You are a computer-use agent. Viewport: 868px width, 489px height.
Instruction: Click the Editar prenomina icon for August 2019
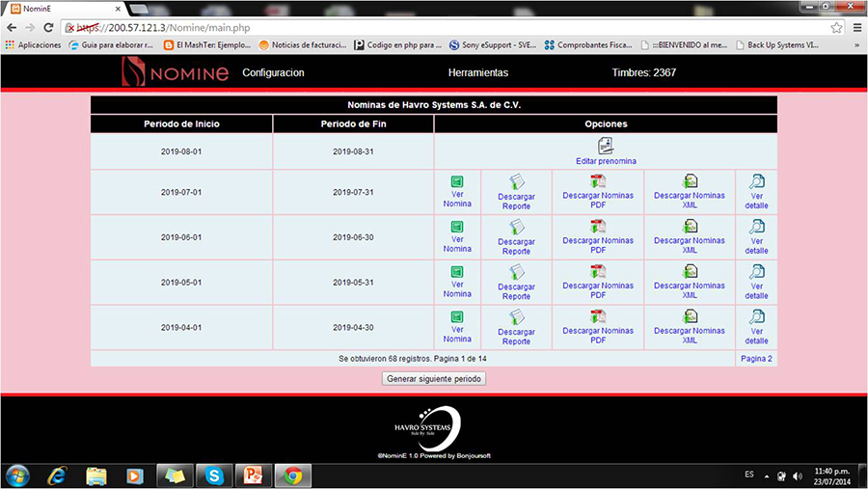point(606,146)
